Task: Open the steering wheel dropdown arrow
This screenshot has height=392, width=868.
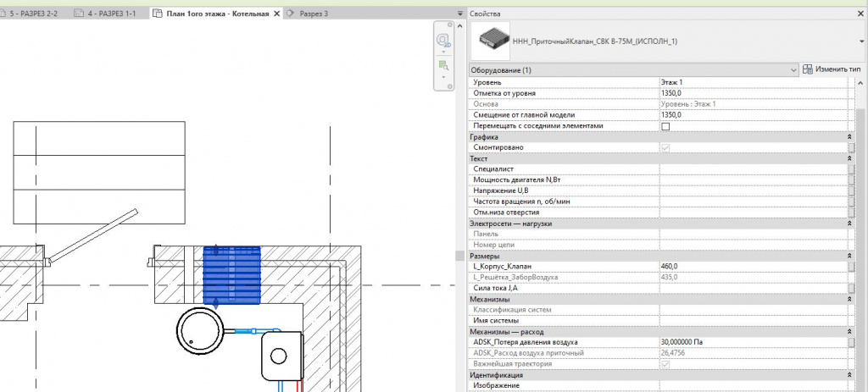Action: click(x=443, y=52)
